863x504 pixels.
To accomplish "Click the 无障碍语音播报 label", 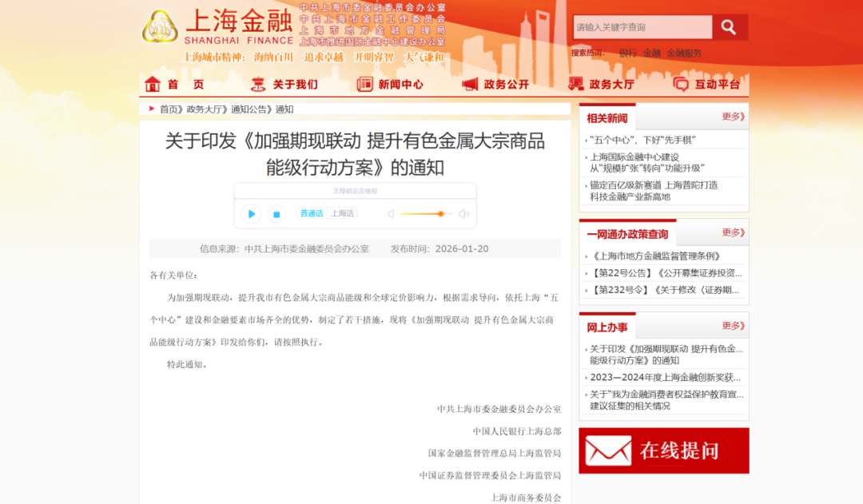I will [x=355, y=191].
